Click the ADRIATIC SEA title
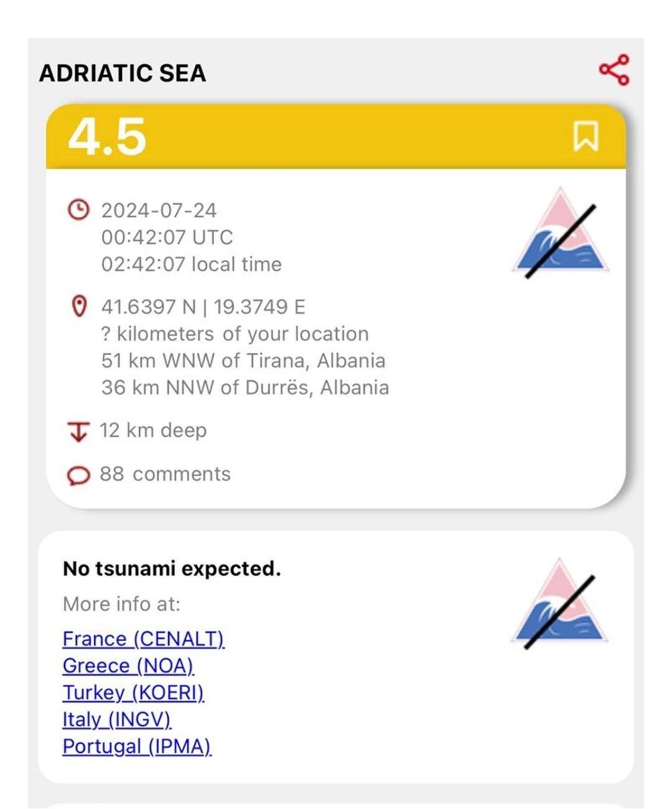Screen dimensions: 672x809 (x=123, y=73)
